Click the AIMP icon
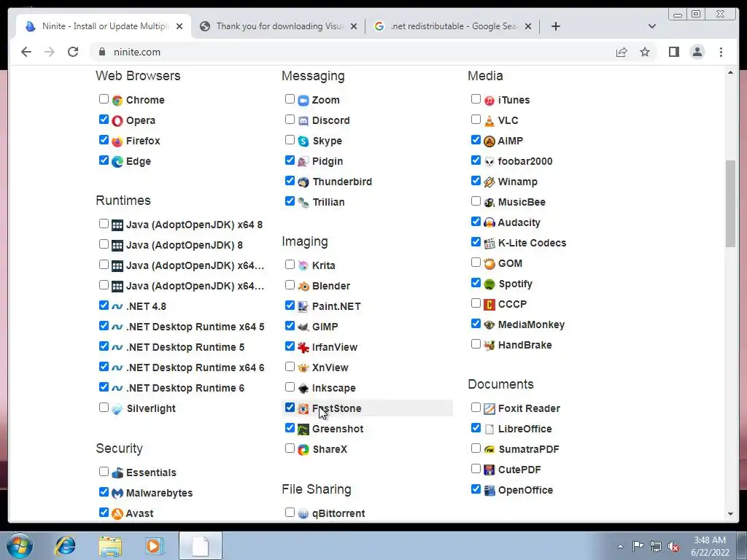The width and height of the screenshot is (747, 560). [x=489, y=141]
